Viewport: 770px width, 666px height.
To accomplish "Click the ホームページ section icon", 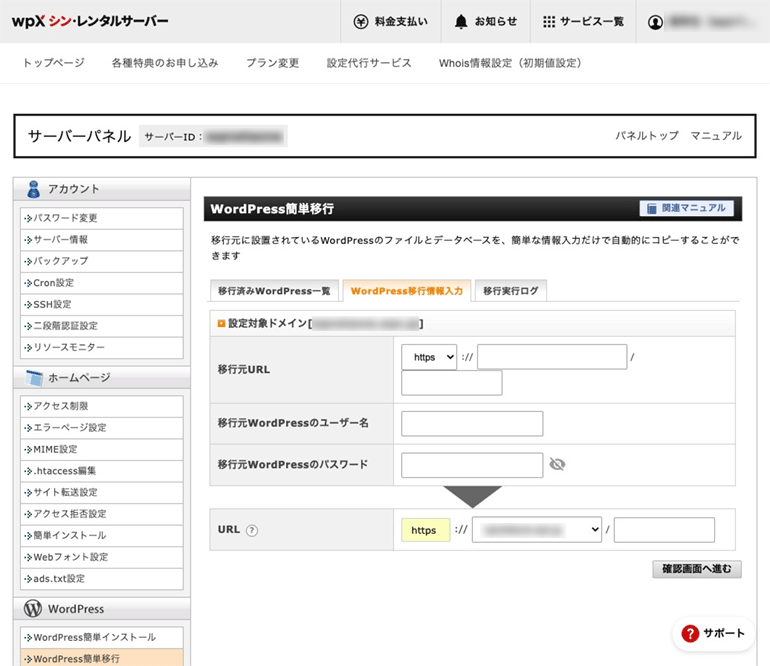I will pos(34,378).
